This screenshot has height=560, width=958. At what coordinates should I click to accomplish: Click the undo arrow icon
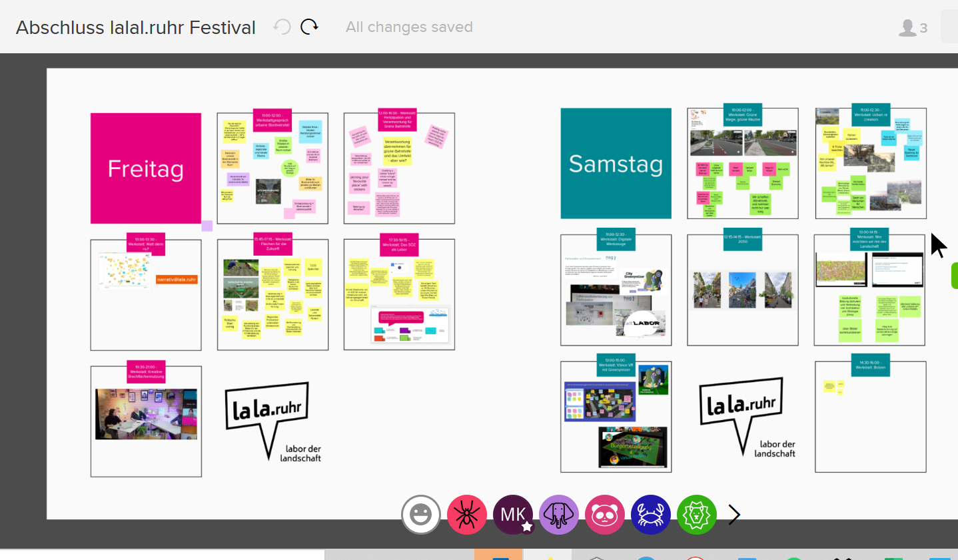(282, 27)
